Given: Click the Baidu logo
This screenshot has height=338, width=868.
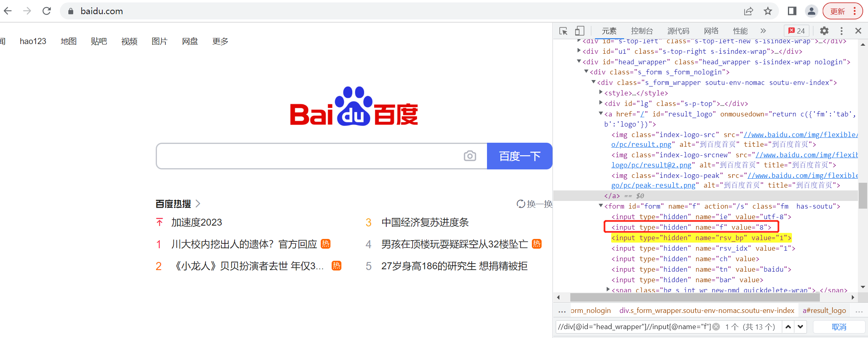Looking at the screenshot, I should pyautogui.click(x=354, y=106).
